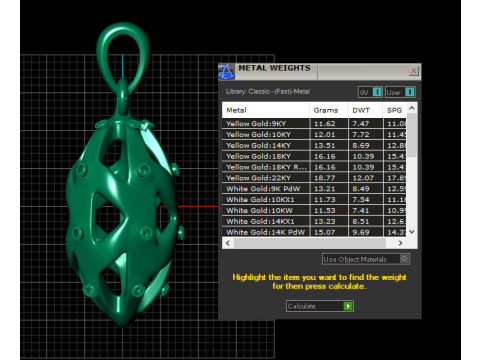Click the 8.49 DWT value
The width and height of the screenshot is (480, 360).
361,189
